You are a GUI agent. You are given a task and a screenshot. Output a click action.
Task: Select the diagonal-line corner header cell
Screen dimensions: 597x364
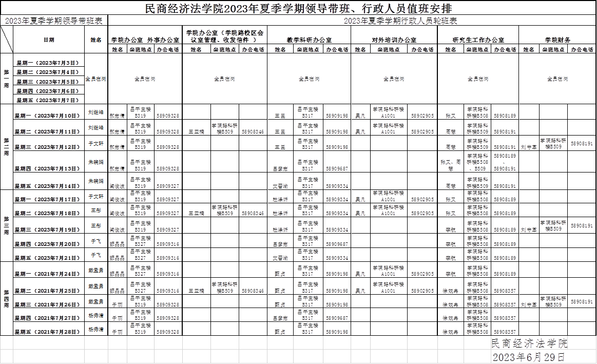click(7, 40)
